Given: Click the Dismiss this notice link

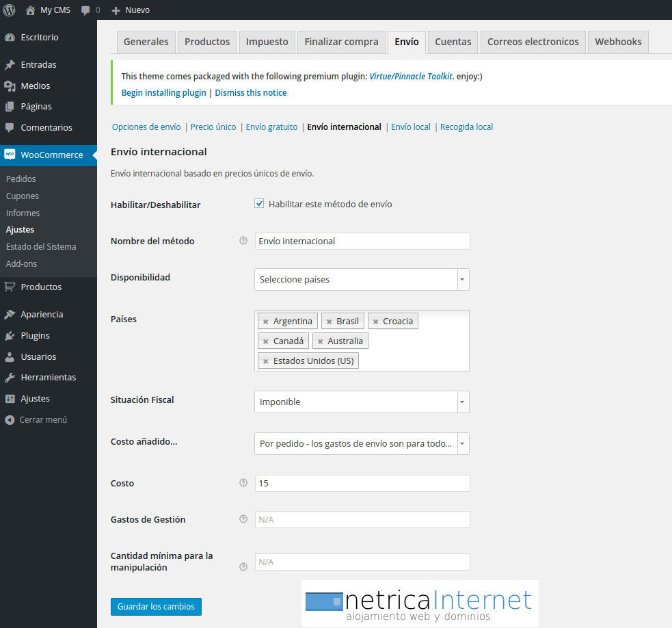Looking at the screenshot, I should [251, 93].
